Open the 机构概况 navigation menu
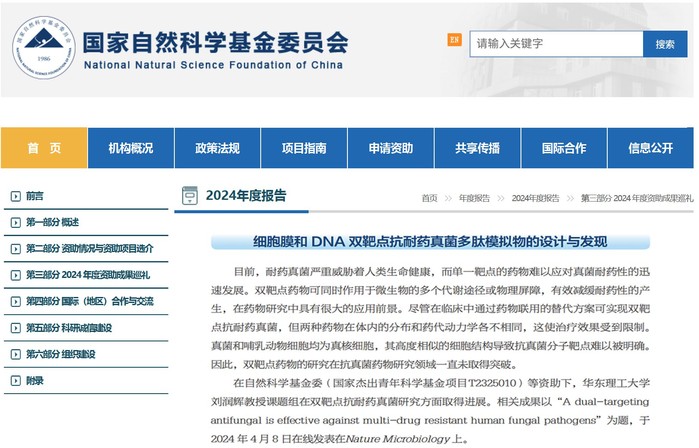 (131, 148)
